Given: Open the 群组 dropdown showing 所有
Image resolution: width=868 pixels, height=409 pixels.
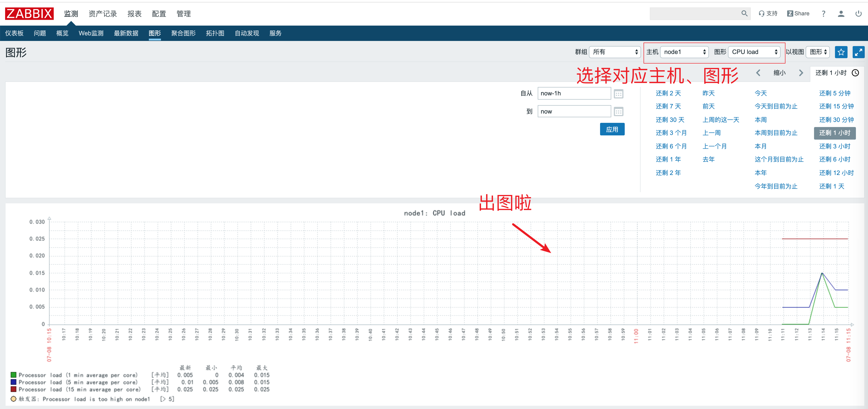Looking at the screenshot, I should click(615, 52).
